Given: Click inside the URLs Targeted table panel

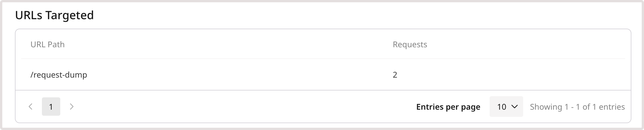Looking at the screenshot, I should pos(322,75).
